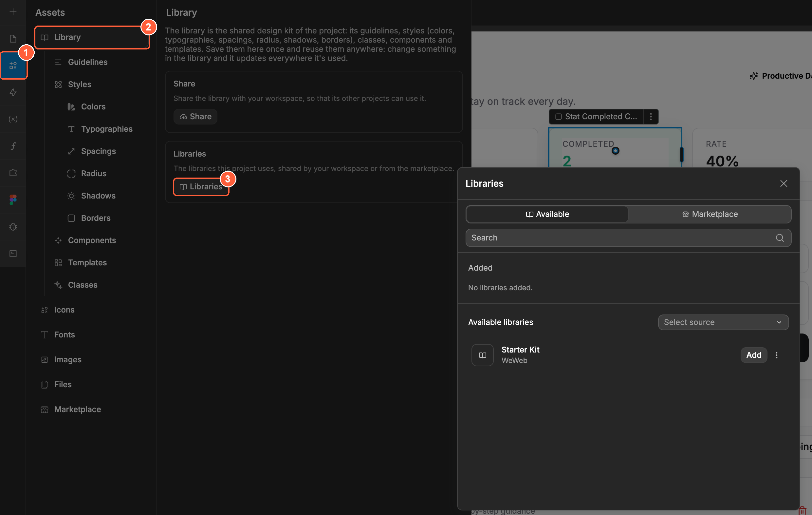Select the Assets icon in left rail
The height and width of the screenshot is (515, 812).
pos(13,66)
